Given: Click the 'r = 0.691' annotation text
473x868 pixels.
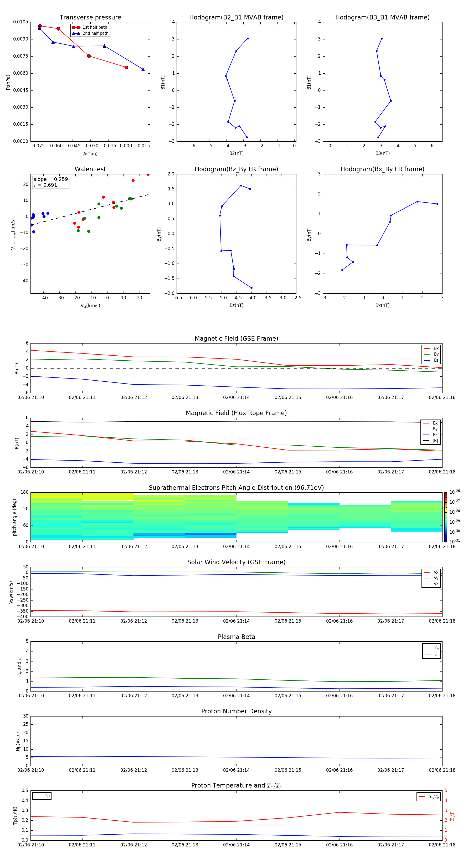Looking at the screenshot, I should pos(45,185).
